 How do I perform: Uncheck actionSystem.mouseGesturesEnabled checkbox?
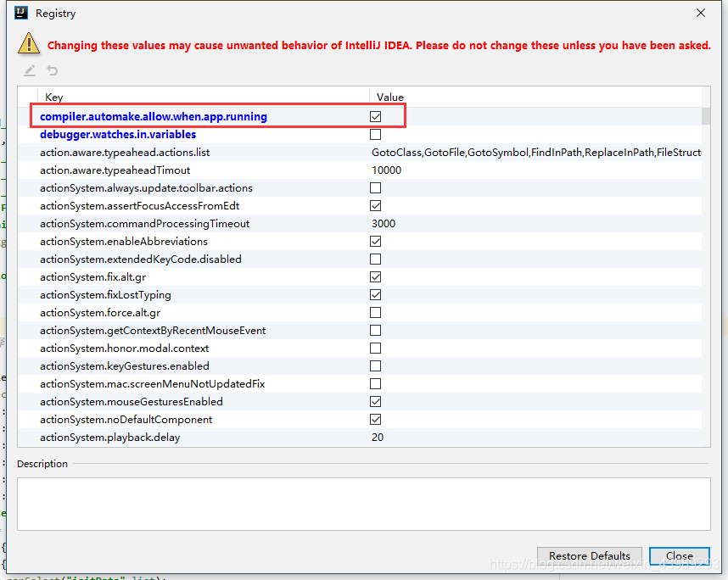(376, 401)
